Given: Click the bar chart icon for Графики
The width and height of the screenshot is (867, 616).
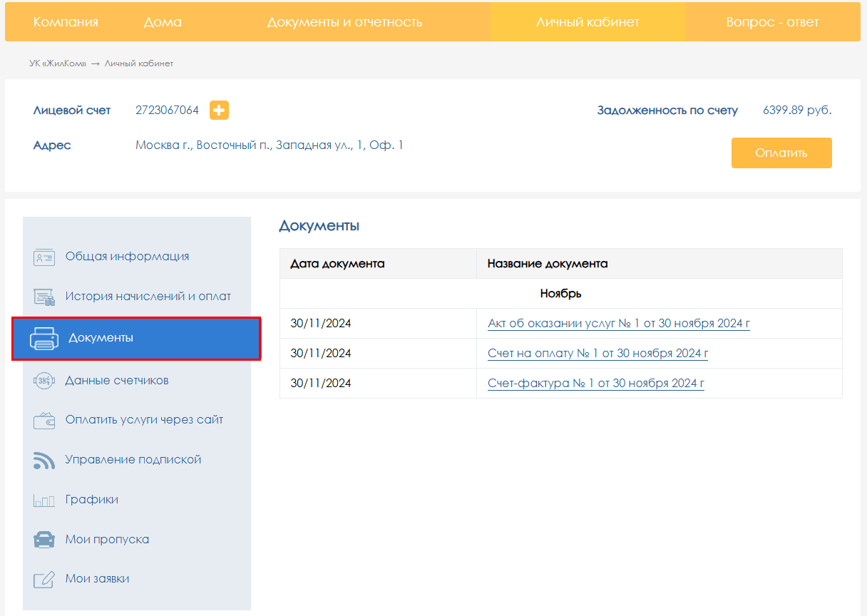Looking at the screenshot, I should pyautogui.click(x=44, y=500).
